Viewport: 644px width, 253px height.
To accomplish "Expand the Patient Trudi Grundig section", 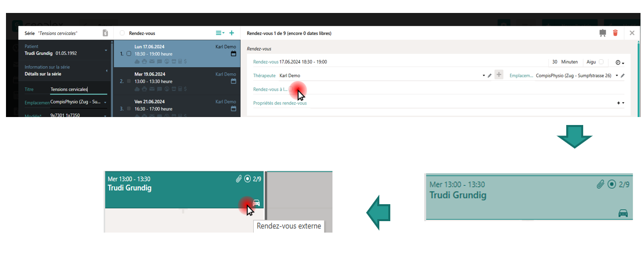I will pyautogui.click(x=106, y=50).
